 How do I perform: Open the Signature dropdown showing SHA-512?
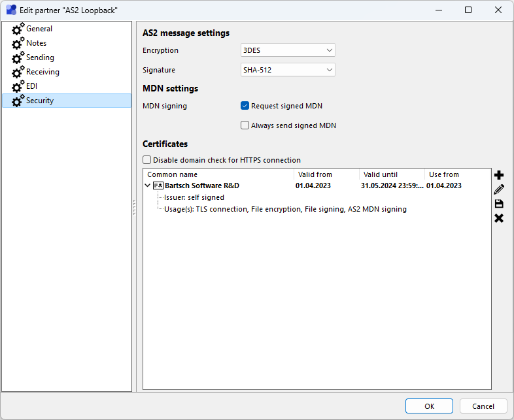coord(288,70)
